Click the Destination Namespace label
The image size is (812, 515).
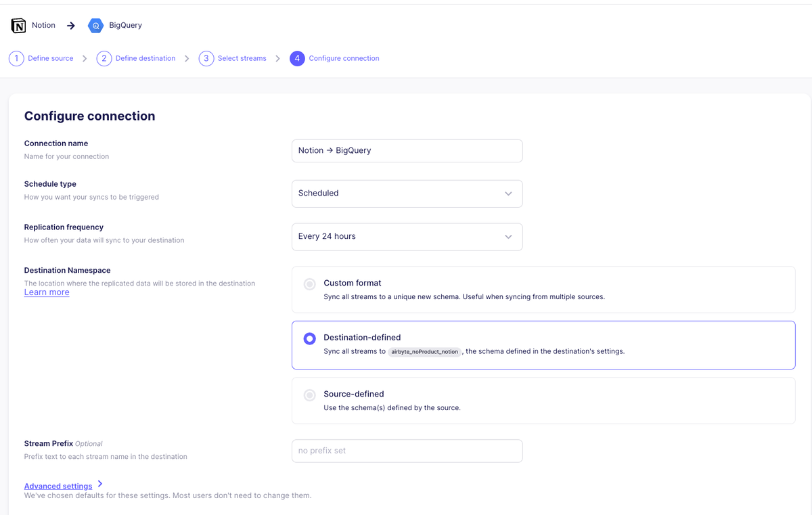click(68, 270)
